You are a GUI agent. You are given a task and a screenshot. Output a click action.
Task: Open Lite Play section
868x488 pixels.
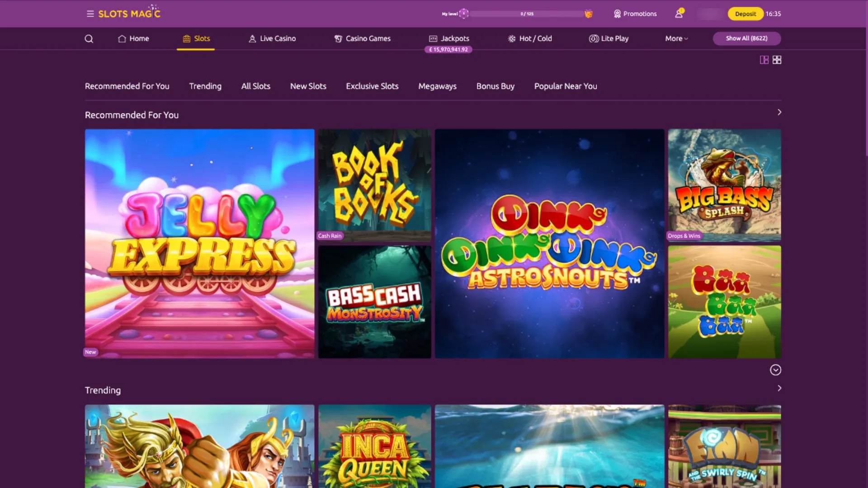tap(609, 38)
